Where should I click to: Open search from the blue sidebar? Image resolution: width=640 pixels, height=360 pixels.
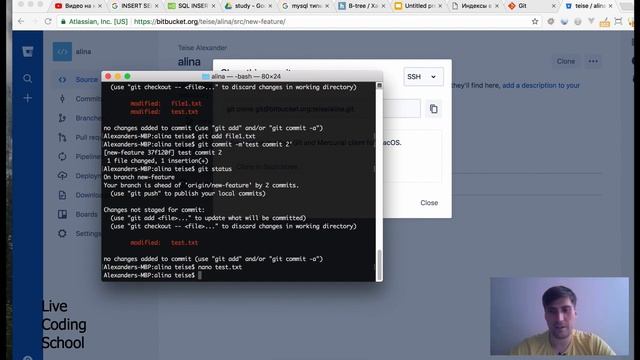27,78
